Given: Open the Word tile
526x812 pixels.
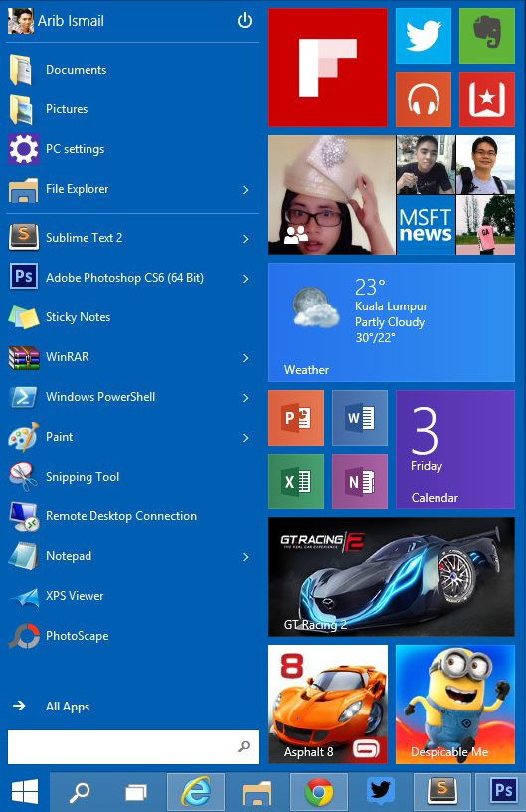Looking at the screenshot, I should point(360,418).
